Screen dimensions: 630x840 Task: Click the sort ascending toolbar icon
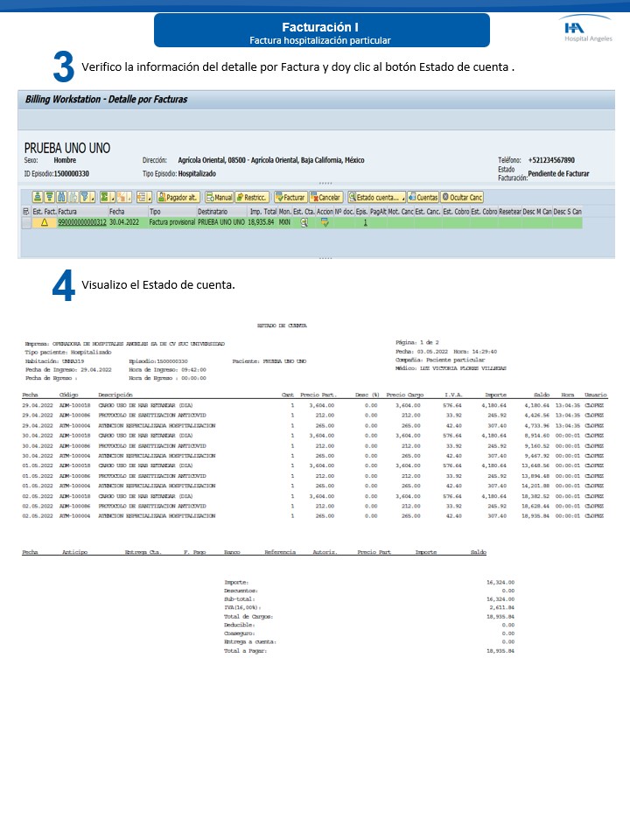(38, 198)
